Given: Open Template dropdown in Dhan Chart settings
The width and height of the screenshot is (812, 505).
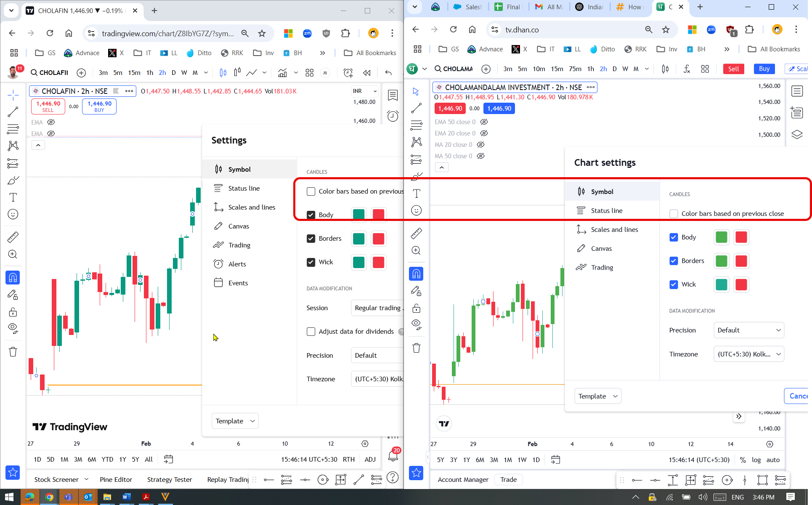Looking at the screenshot, I should (x=597, y=396).
